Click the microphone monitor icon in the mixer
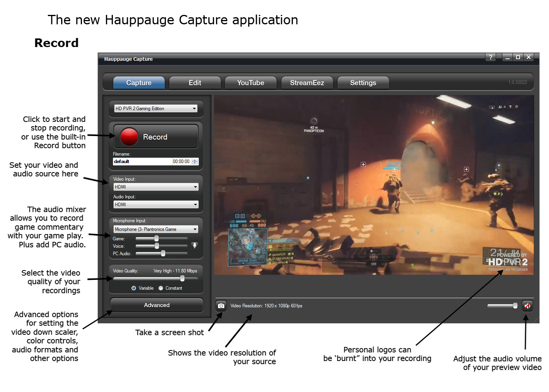The width and height of the screenshot is (549, 392). coord(195,246)
